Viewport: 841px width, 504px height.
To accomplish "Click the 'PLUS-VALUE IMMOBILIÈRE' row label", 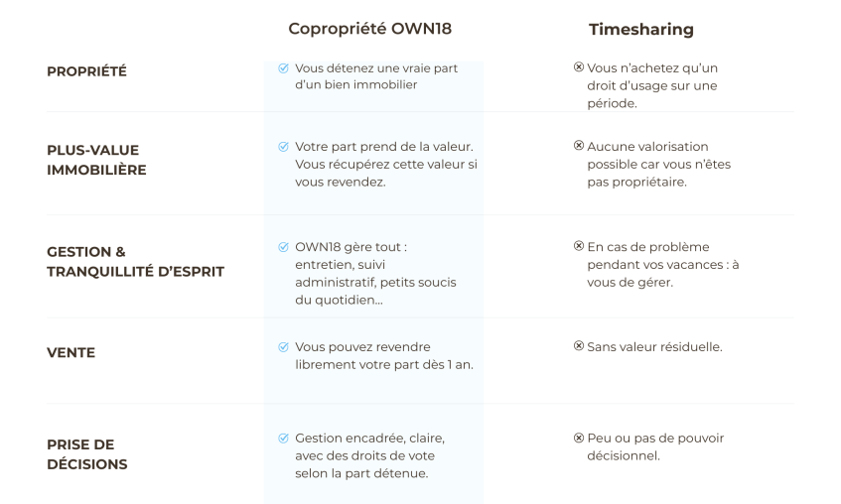I will 96,160.
